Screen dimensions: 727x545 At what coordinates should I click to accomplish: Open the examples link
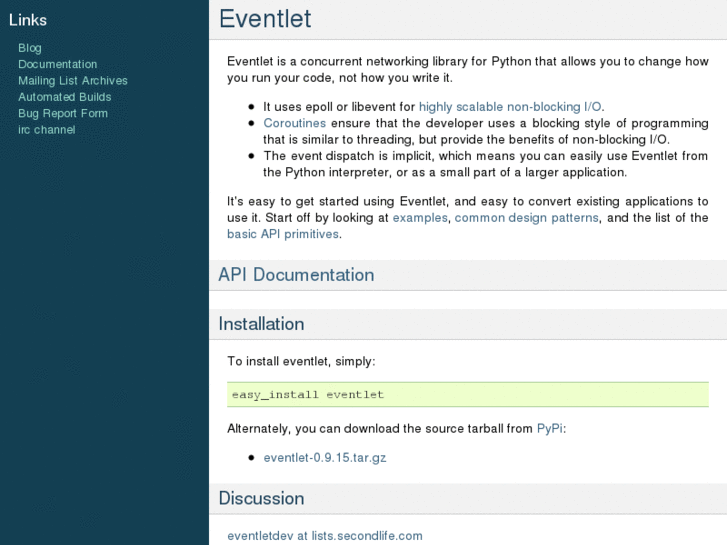coord(420,218)
